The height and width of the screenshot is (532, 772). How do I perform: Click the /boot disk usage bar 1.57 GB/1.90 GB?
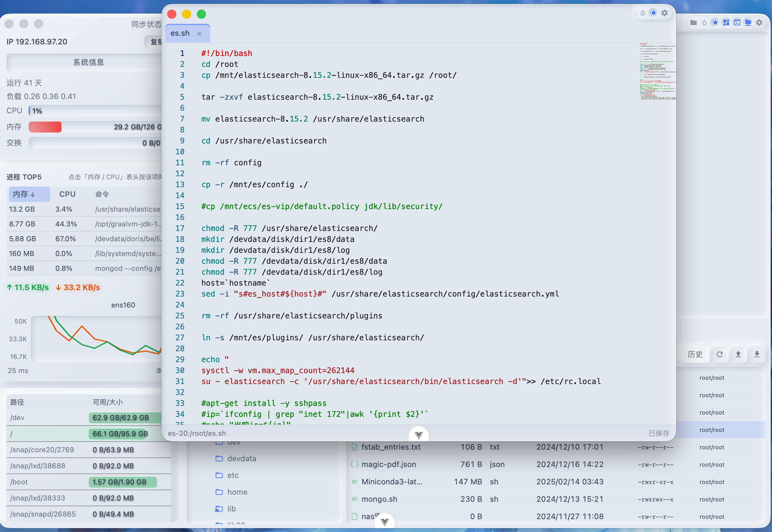pos(123,482)
